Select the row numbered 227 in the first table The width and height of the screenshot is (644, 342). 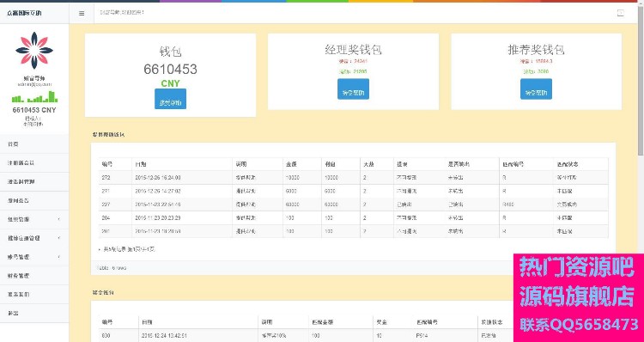pyautogui.click(x=354, y=205)
